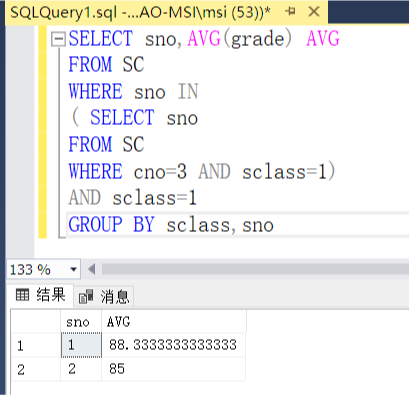Click the 结果 grid icon
The height and width of the screenshot is (395, 409).
click(23, 295)
